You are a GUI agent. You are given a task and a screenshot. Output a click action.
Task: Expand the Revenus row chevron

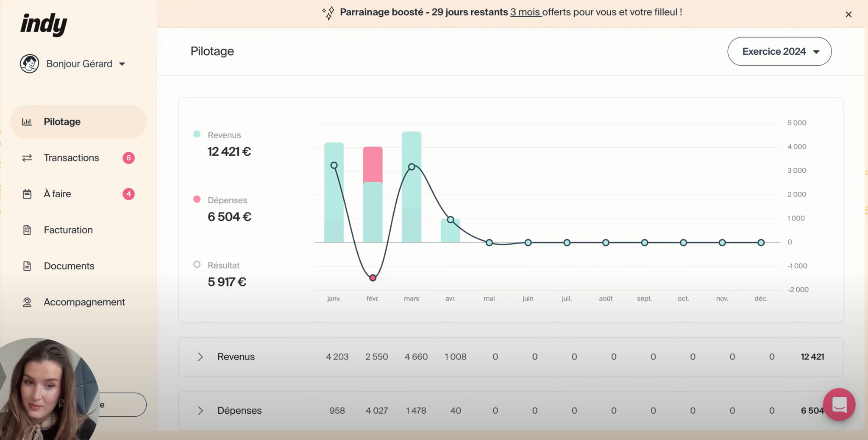pos(200,357)
